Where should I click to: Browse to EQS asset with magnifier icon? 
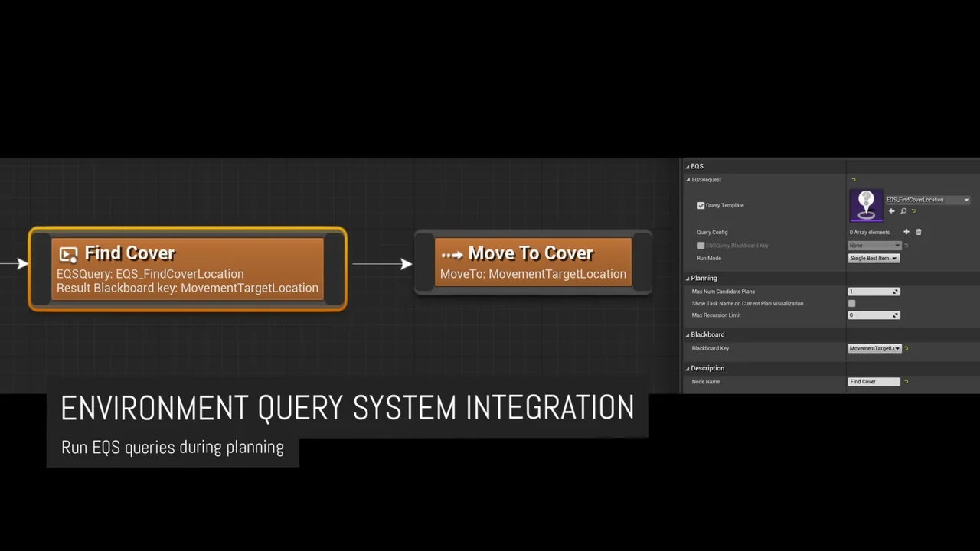[903, 211]
